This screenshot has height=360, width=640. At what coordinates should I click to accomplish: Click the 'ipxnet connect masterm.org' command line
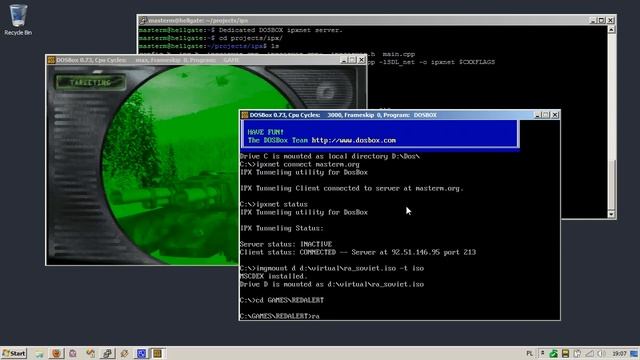tap(300, 164)
